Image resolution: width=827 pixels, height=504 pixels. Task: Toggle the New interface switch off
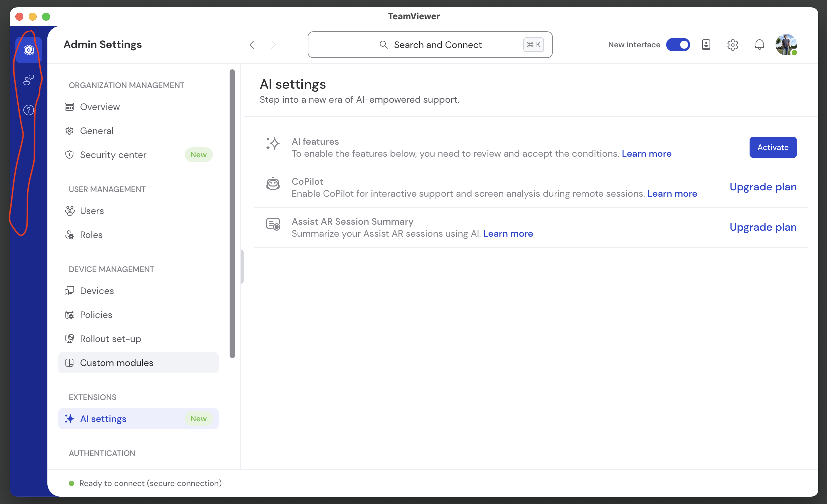tap(677, 45)
